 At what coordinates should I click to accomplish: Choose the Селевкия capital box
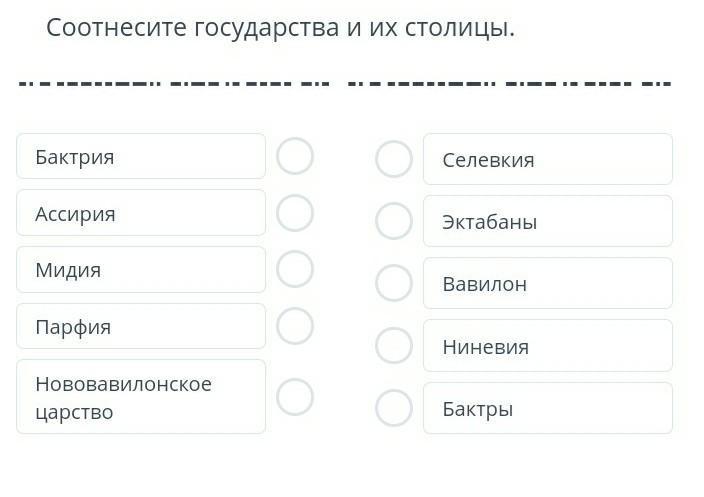tap(547, 160)
